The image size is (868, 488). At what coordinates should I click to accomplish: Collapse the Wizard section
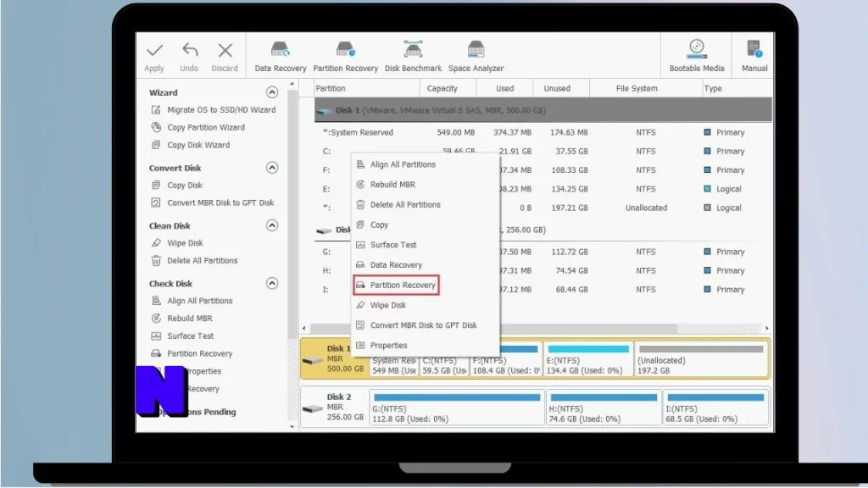pyautogui.click(x=272, y=91)
